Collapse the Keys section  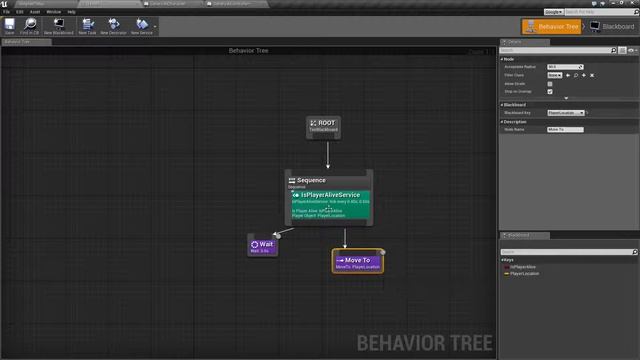pos(502,260)
